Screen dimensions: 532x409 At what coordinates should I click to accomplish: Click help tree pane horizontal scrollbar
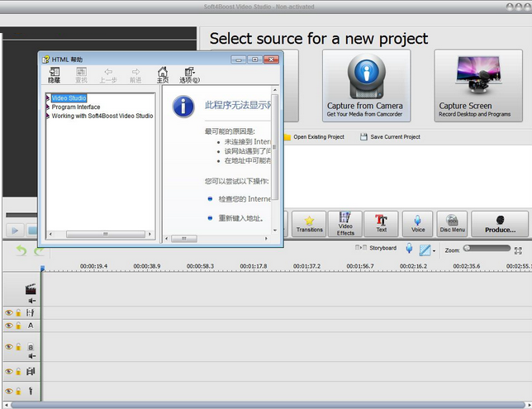(105, 234)
